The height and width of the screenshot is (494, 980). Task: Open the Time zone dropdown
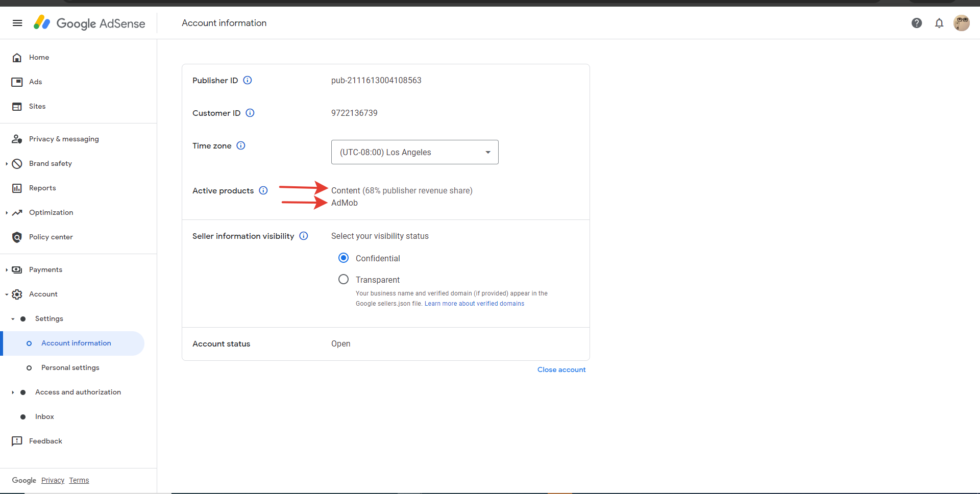point(415,152)
